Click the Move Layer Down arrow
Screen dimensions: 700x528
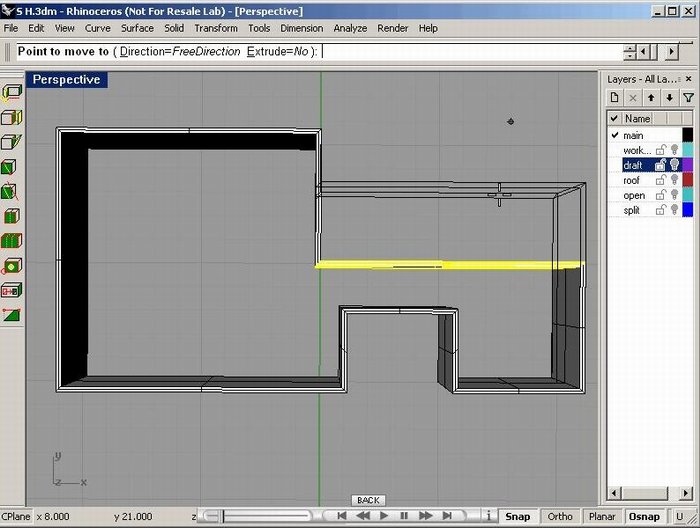tap(669, 98)
